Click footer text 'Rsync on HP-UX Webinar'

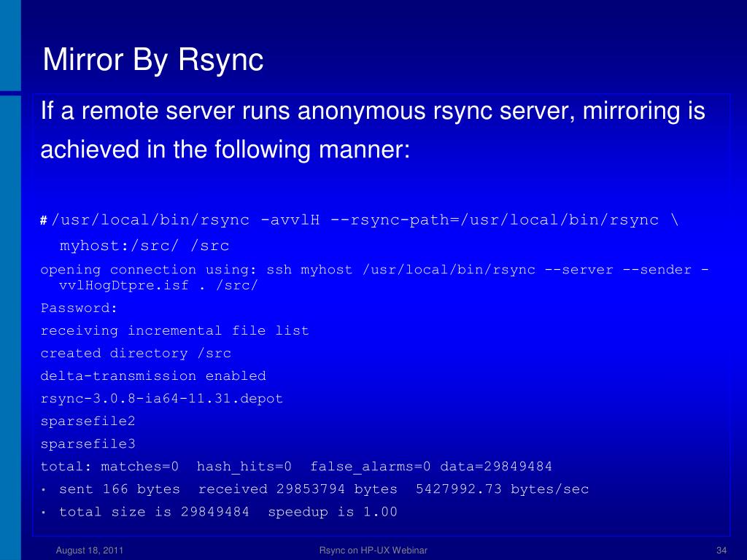pyautogui.click(x=373, y=551)
